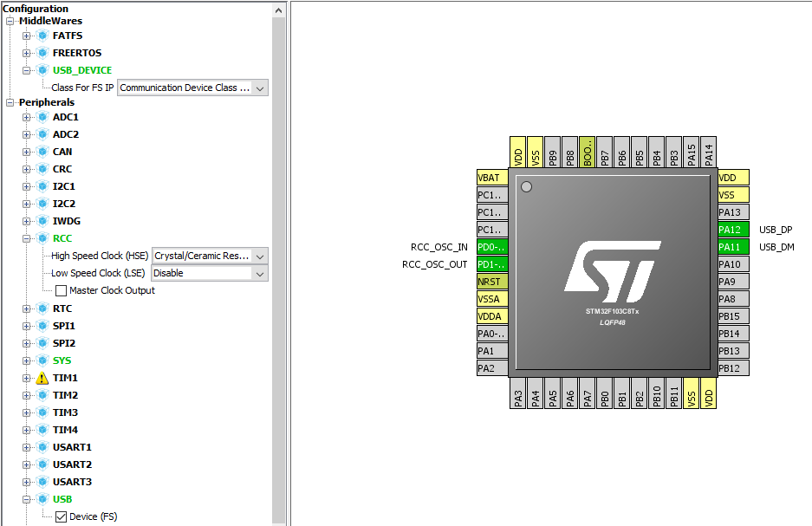This screenshot has width=812, height=526.
Task: Collapse the USB peripheral node
Action: pos(26,500)
